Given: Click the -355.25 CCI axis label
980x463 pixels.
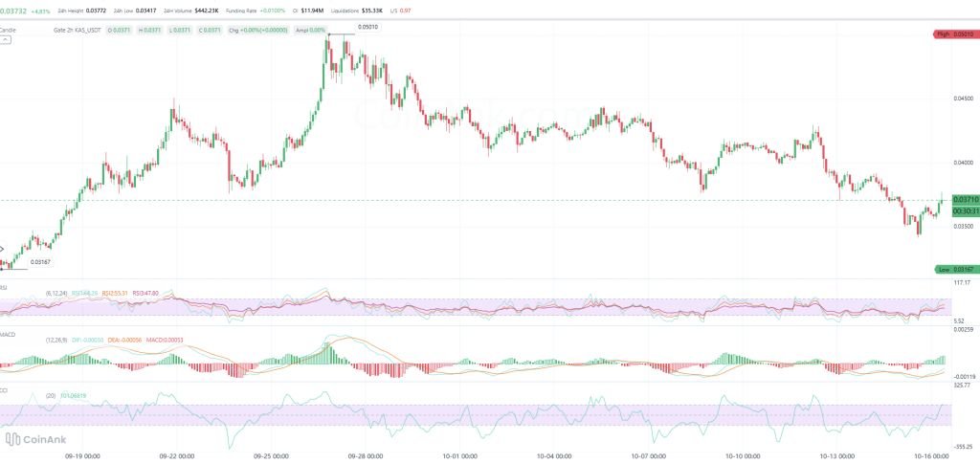Looking at the screenshot, I should [x=963, y=446].
